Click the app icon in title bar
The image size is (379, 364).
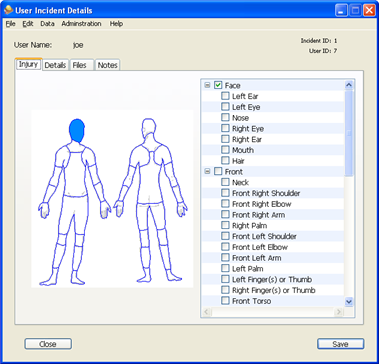point(8,10)
